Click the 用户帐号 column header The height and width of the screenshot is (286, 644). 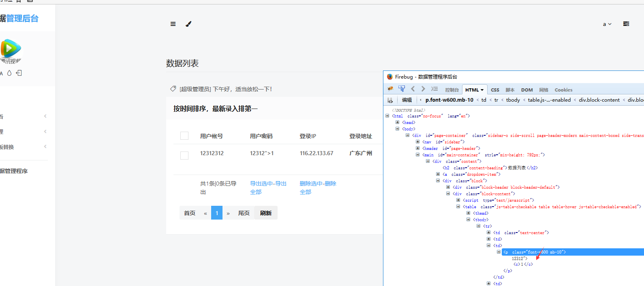point(212,136)
